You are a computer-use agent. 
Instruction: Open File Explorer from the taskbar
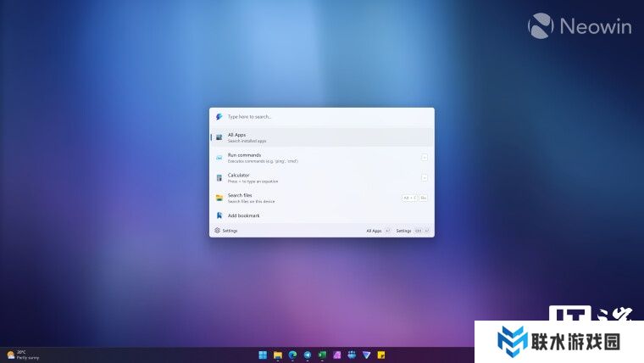(x=277, y=355)
